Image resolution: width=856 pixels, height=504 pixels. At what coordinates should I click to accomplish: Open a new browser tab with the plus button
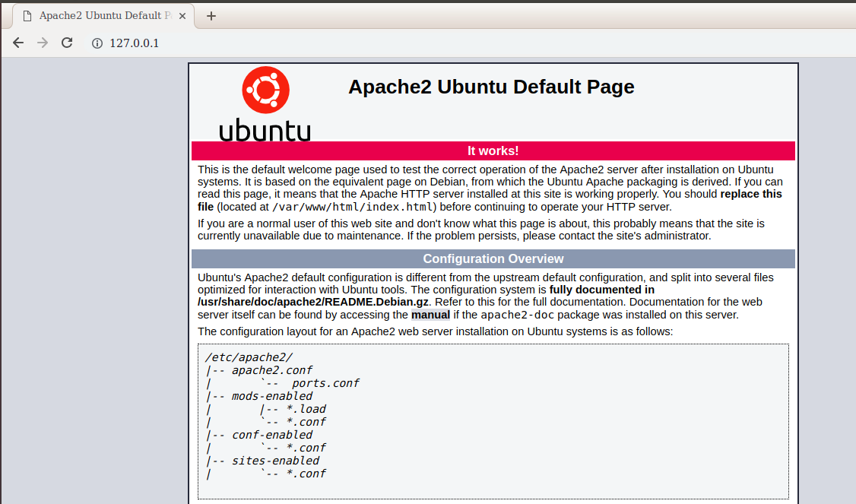coord(211,15)
